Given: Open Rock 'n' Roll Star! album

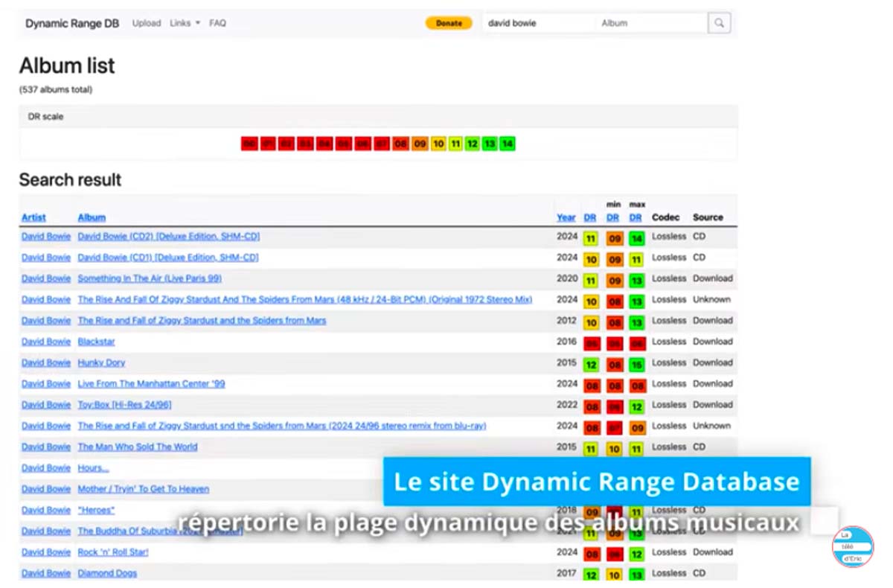Looking at the screenshot, I should (x=113, y=552).
